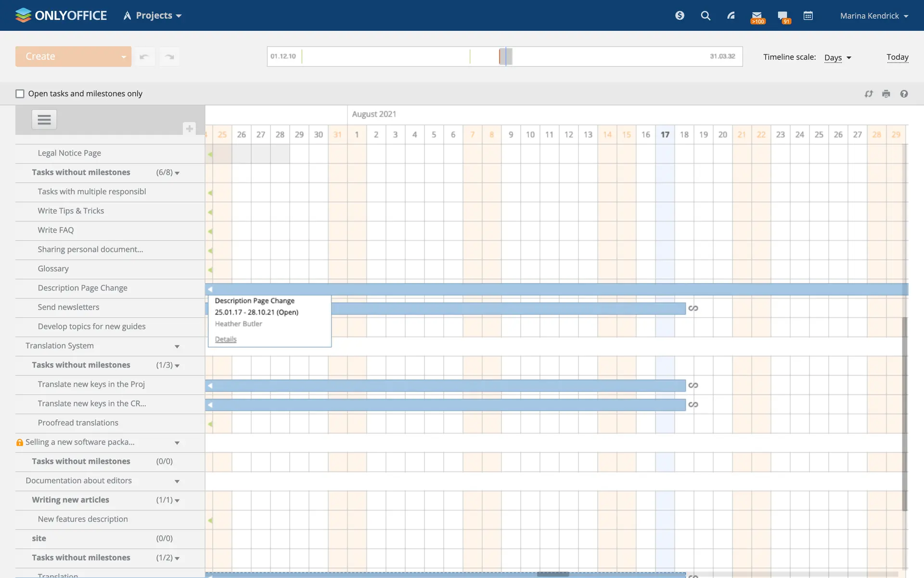
Task: Print the Gantt chart
Action: pyautogui.click(x=886, y=93)
